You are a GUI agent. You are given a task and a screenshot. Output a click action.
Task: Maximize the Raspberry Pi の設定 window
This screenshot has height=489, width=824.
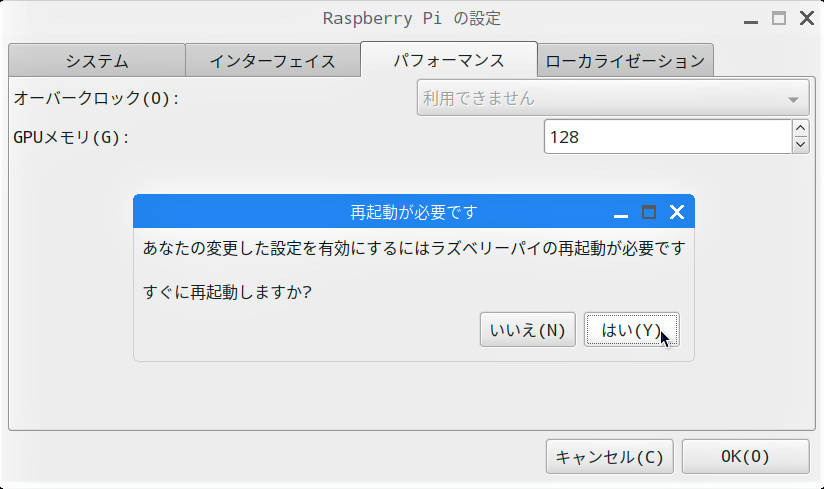pos(779,18)
